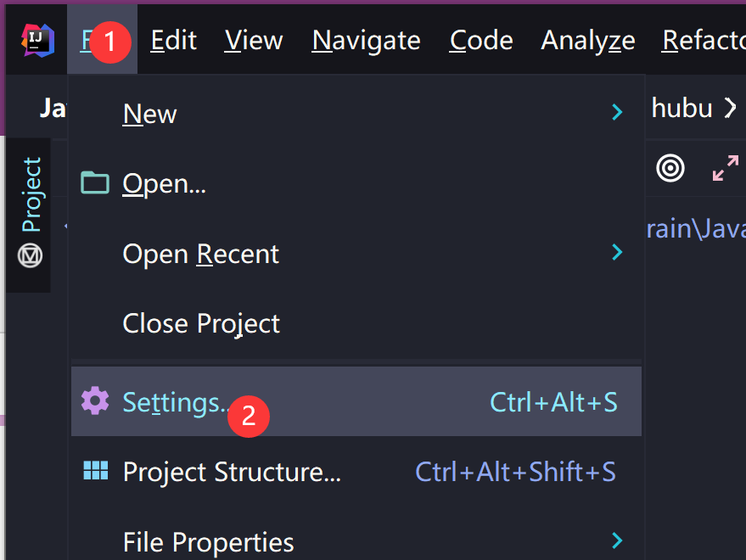Open the Analyze menu
The height and width of the screenshot is (560, 746).
coord(587,41)
